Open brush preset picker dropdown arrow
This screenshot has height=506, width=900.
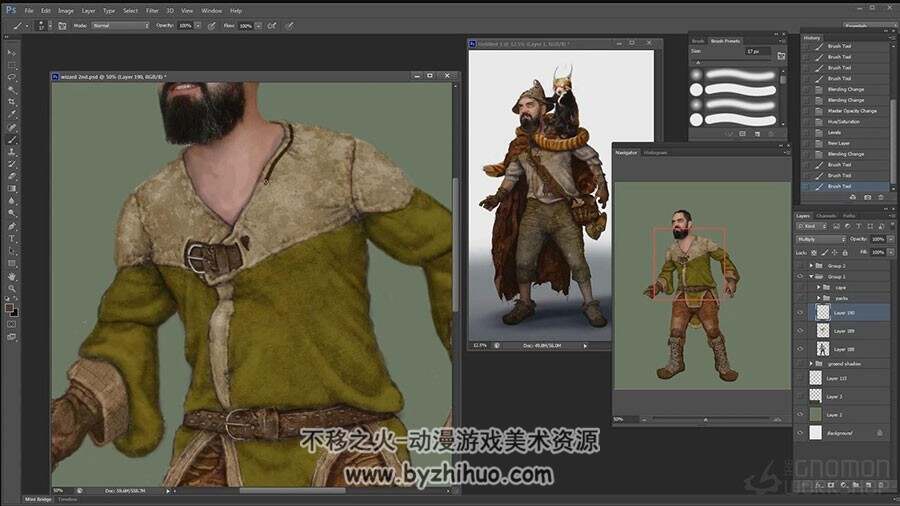click(50, 26)
